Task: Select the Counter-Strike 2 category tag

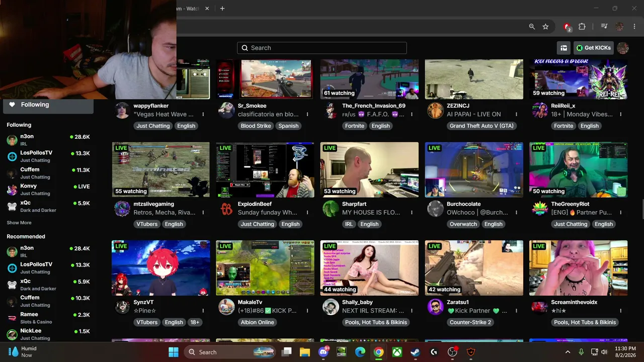Action: (470, 322)
